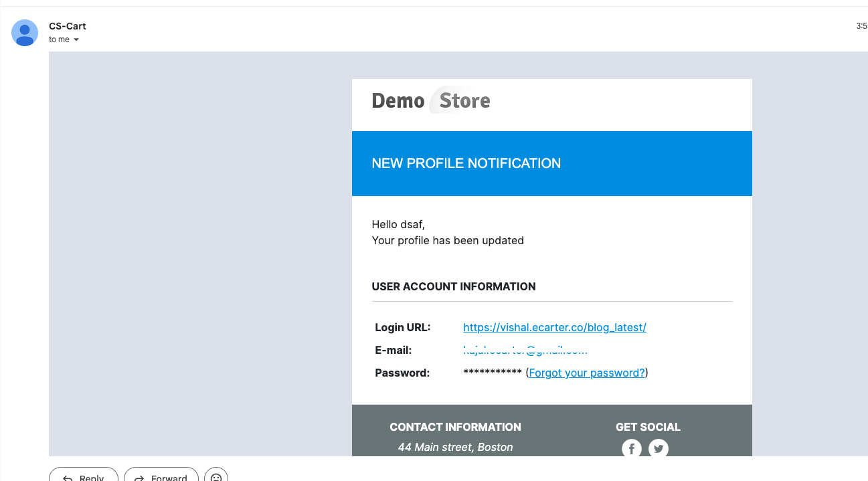Click the masked password asterisks
Viewport: 868px width, 481px height.
click(x=492, y=373)
